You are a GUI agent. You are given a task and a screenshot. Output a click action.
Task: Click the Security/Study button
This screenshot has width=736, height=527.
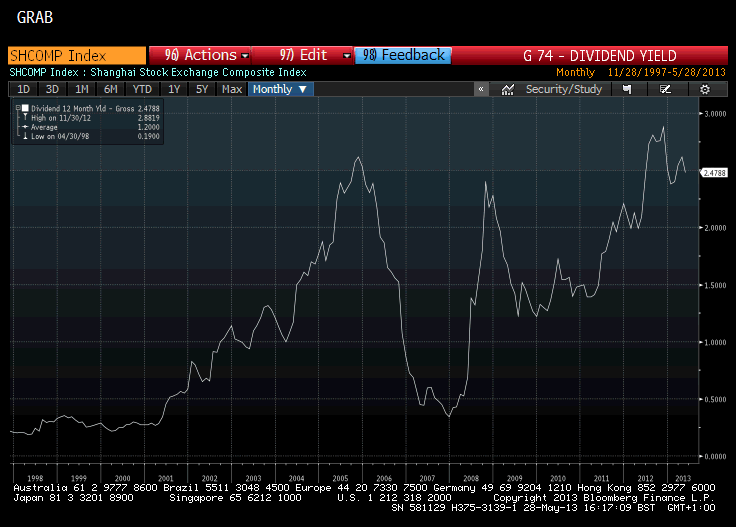563,89
